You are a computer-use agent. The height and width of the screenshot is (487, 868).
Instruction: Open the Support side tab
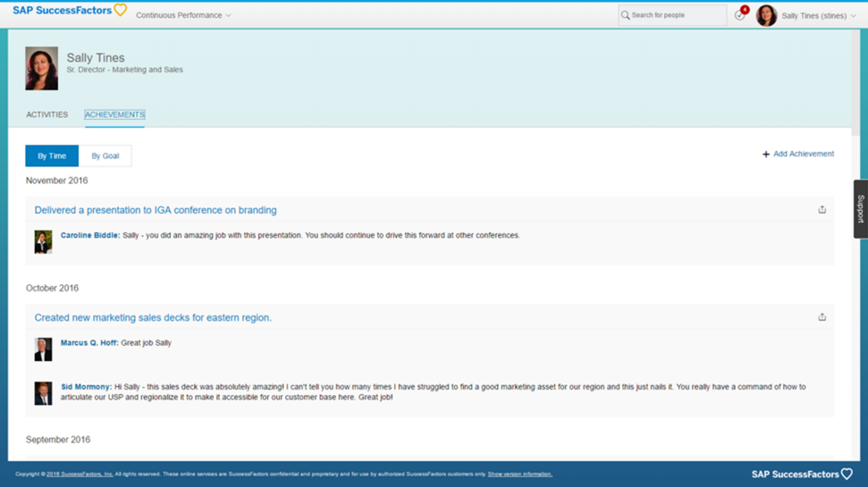coord(860,208)
